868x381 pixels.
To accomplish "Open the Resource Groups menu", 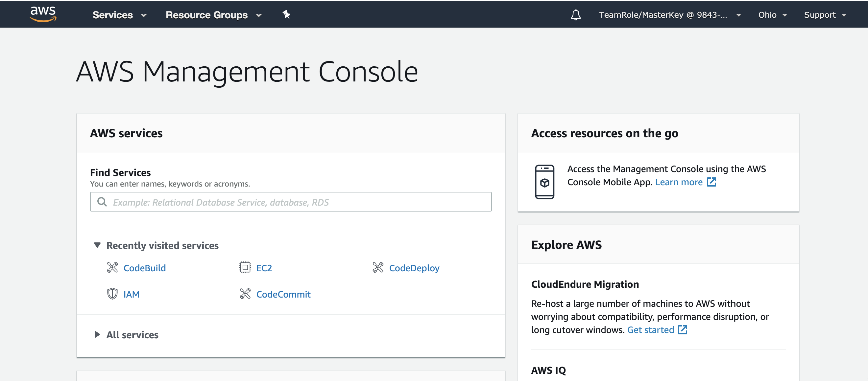I will coord(213,15).
